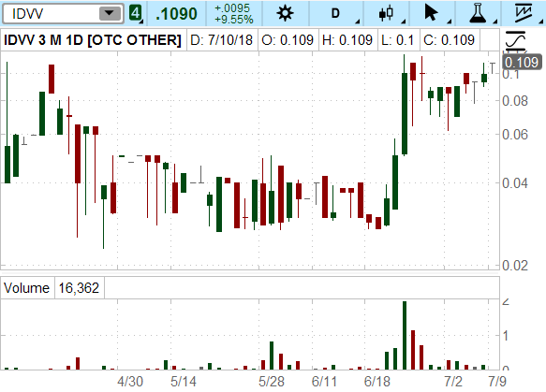Click the Volume study label

26,288
